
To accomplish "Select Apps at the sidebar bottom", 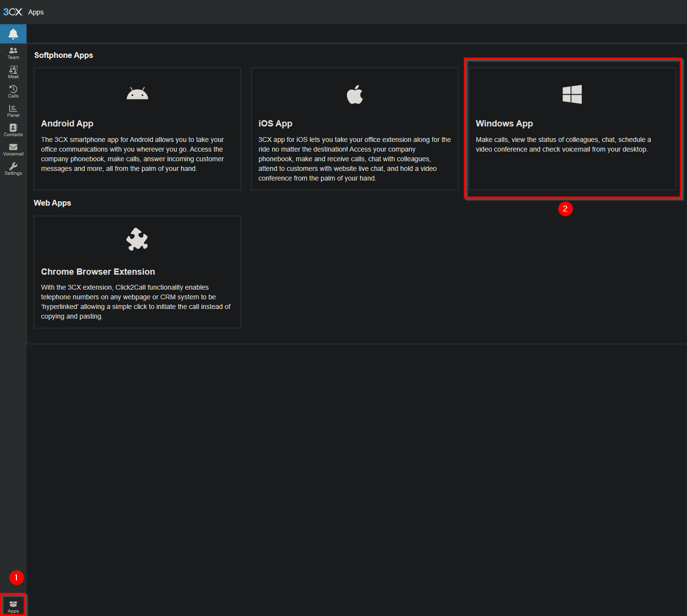I will pos(13,606).
